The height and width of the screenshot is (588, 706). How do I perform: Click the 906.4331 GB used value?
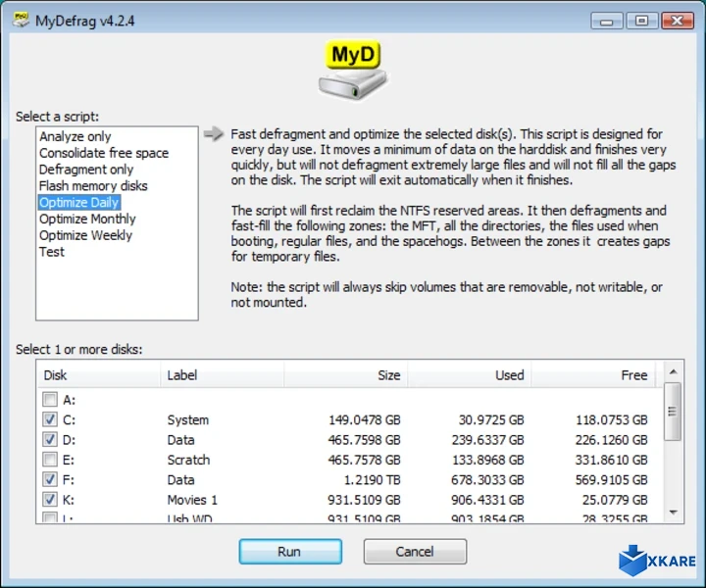(x=488, y=500)
